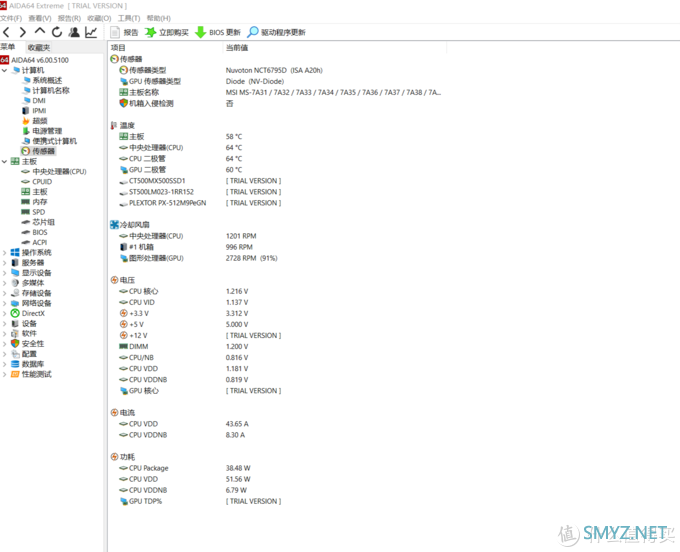Expand the 存储设备 tree node

pyautogui.click(x=4, y=293)
